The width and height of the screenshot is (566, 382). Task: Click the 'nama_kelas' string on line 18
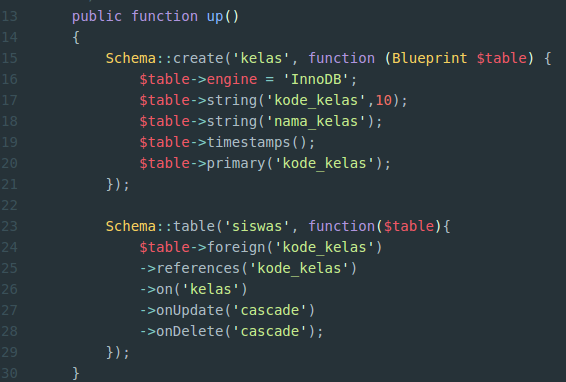pos(316,121)
